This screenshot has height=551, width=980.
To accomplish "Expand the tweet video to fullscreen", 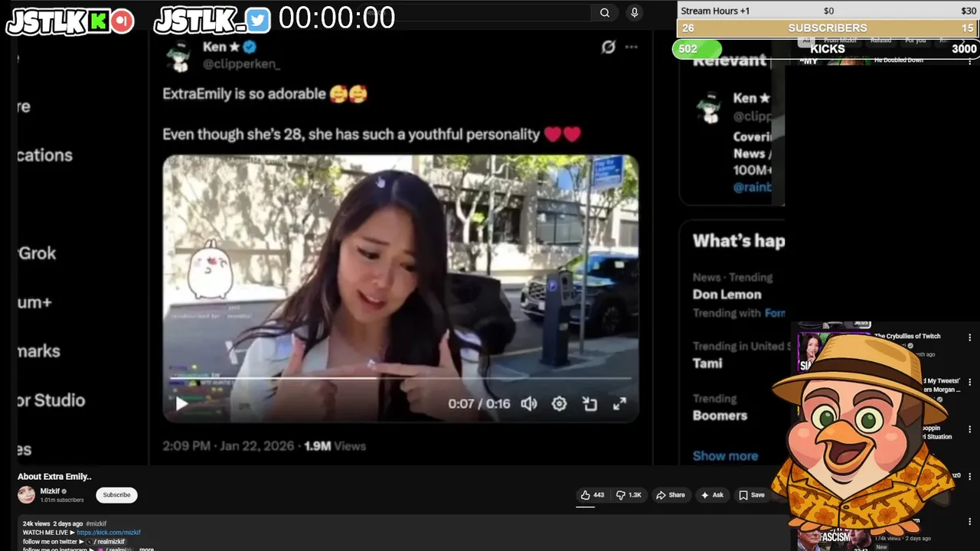I will coord(619,404).
